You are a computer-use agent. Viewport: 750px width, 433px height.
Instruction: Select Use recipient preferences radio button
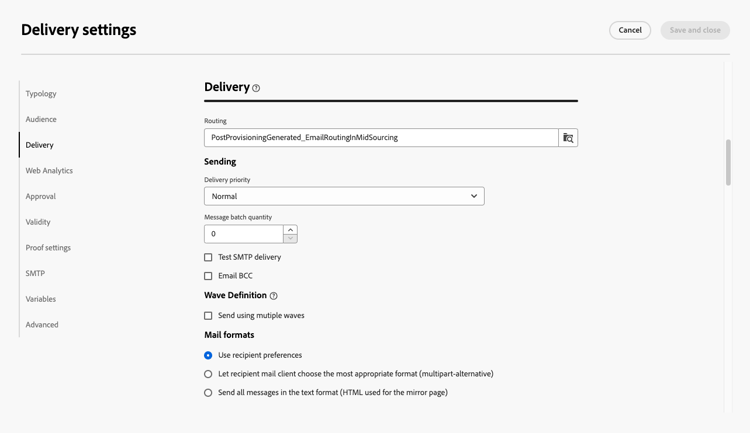(x=208, y=355)
